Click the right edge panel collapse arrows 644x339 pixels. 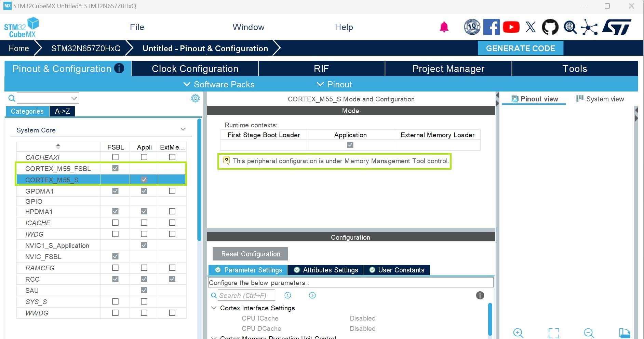[636, 114]
